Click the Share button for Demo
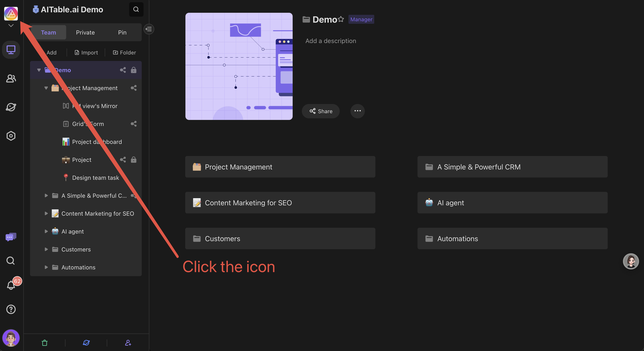 [320, 111]
